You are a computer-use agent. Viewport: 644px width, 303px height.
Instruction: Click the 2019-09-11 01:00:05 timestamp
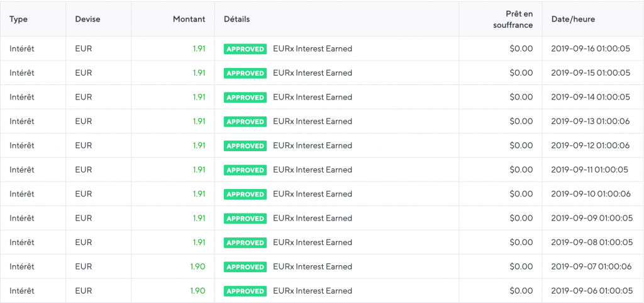[589, 170]
